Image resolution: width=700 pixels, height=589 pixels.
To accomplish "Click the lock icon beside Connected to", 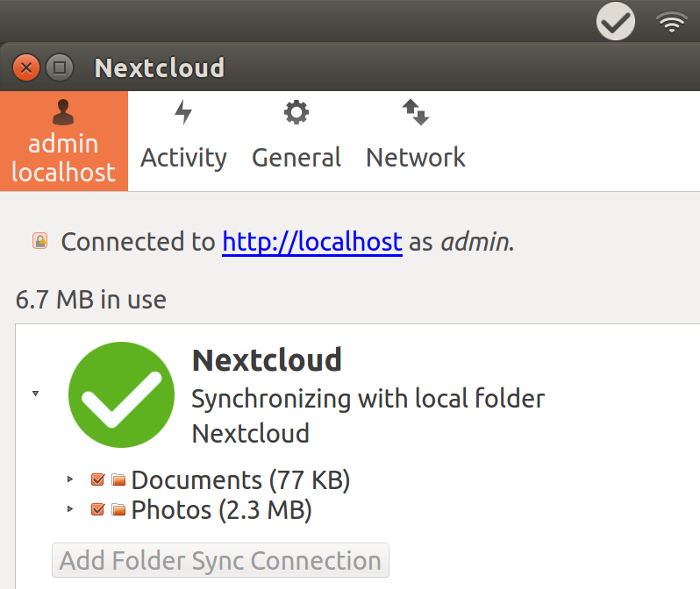I will tap(39, 241).
